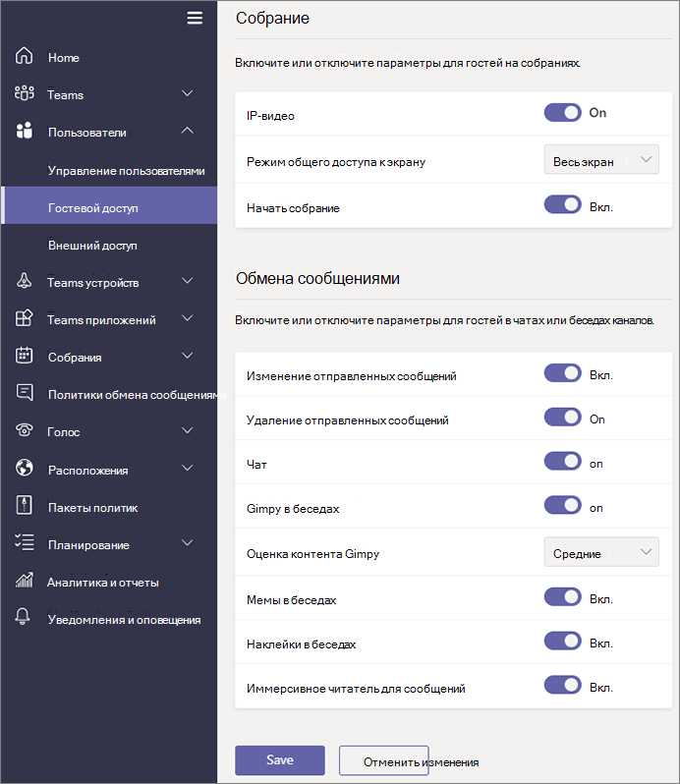The height and width of the screenshot is (784, 680).
Task: Collapse the Пользователи section chevron
Action: pos(188,132)
